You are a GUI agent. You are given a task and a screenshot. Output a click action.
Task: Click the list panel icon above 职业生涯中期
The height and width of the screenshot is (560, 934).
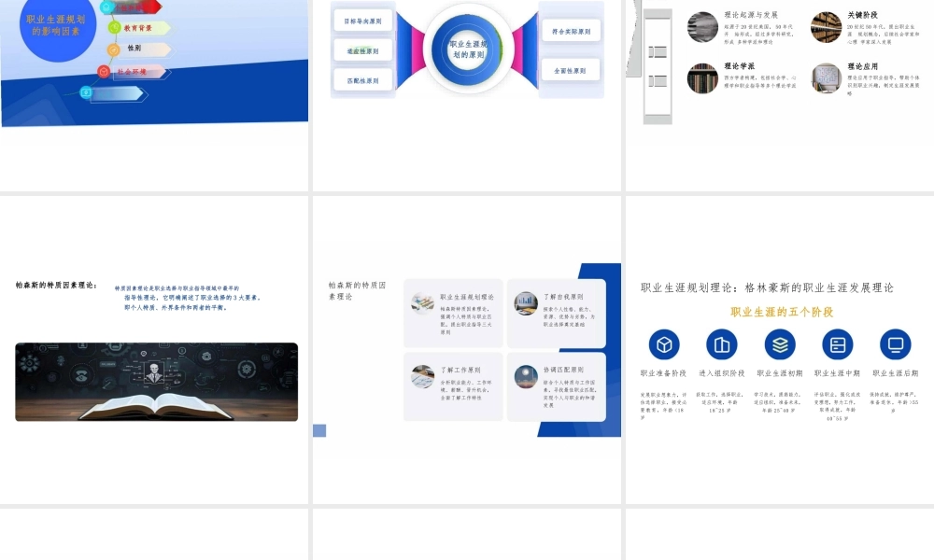[838, 344]
